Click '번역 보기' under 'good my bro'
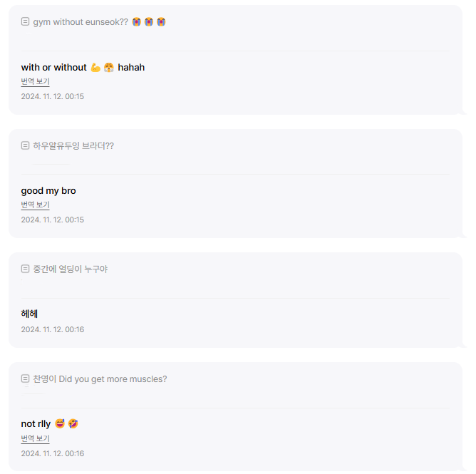Image resolution: width=476 pixels, height=474 pixels. [35, 205]
